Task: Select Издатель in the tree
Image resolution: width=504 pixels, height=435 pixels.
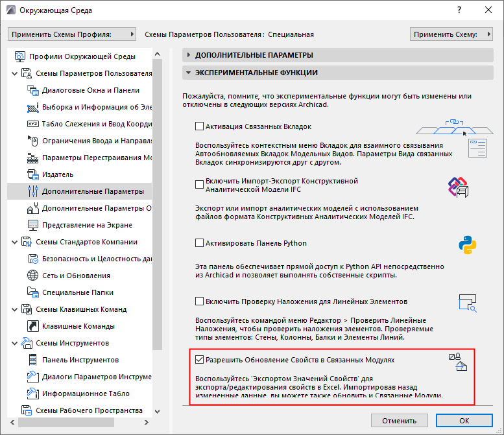Action: coord(58,174)
